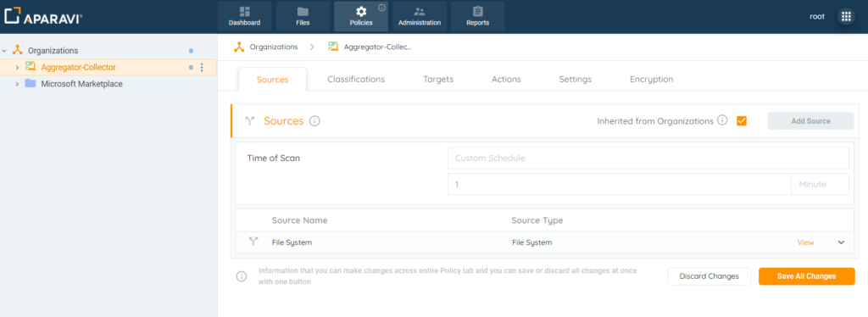This screenshot has width=868, height=317.
Task: Click the Source Name column header
Action: [x=299, y=220]
